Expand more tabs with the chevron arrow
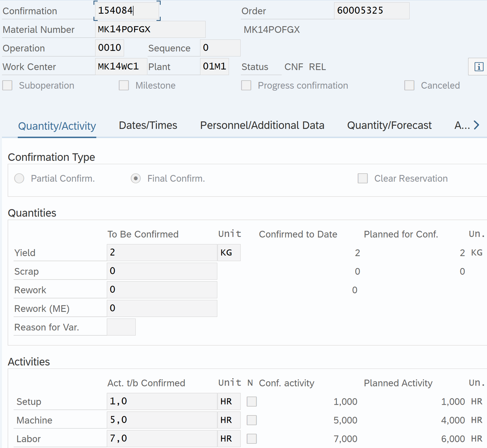The image size is (487, 448). point(476,125)
